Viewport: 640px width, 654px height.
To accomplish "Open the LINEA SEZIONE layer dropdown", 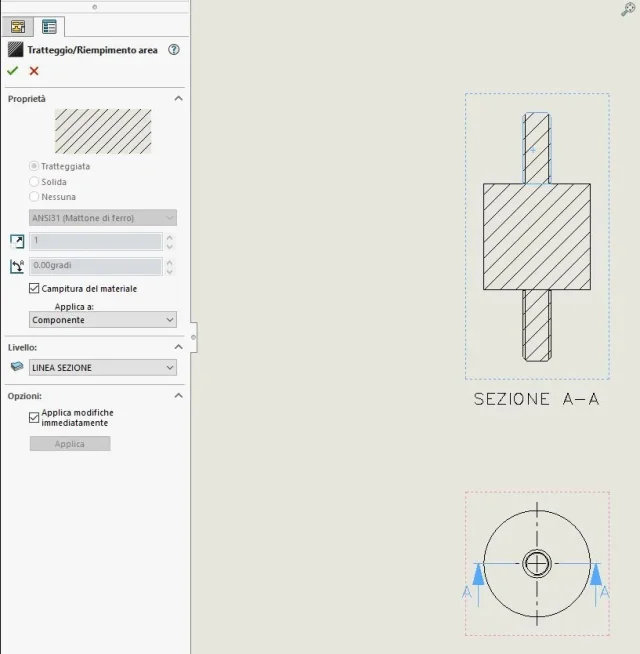I will (x=103, y=367).
